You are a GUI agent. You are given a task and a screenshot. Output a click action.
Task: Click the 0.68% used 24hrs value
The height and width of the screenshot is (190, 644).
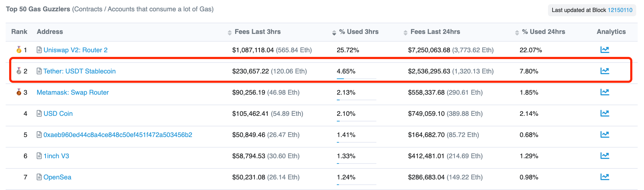pos(529,135)
